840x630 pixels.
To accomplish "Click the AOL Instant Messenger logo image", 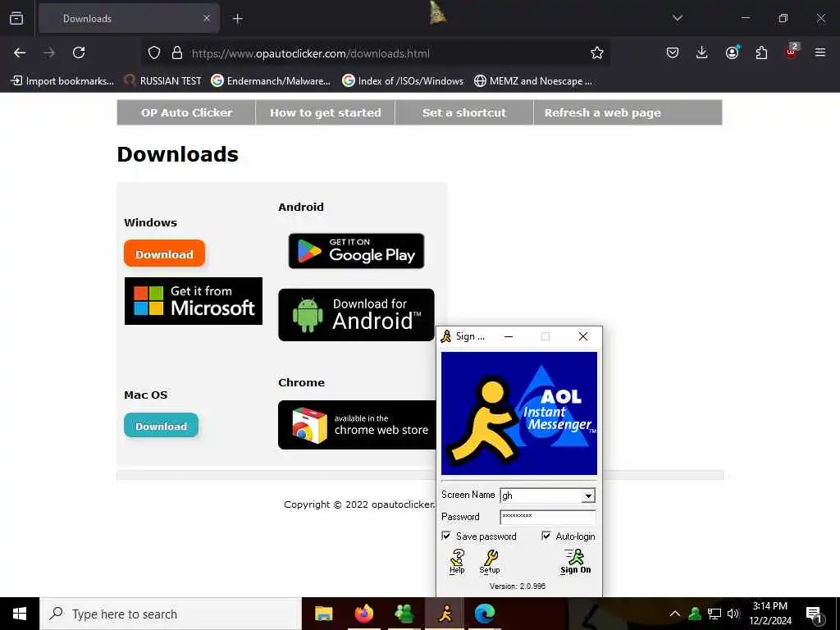I will coord(518,413).
